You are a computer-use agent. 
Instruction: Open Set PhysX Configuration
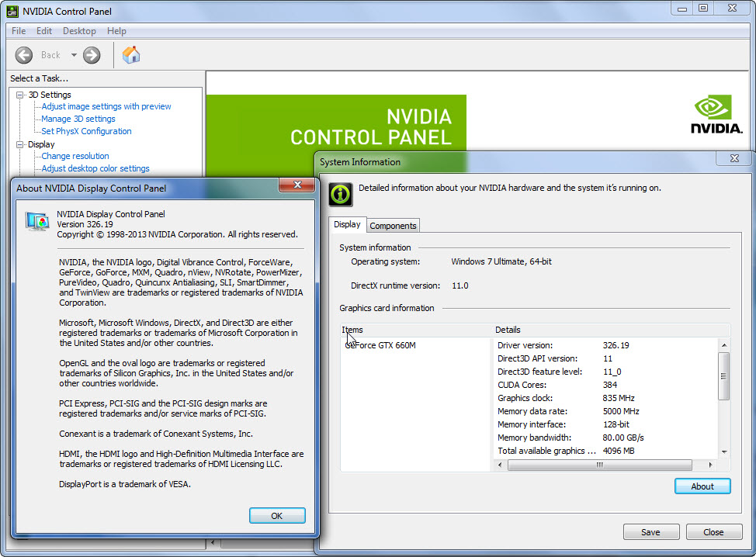click(86, 131)
